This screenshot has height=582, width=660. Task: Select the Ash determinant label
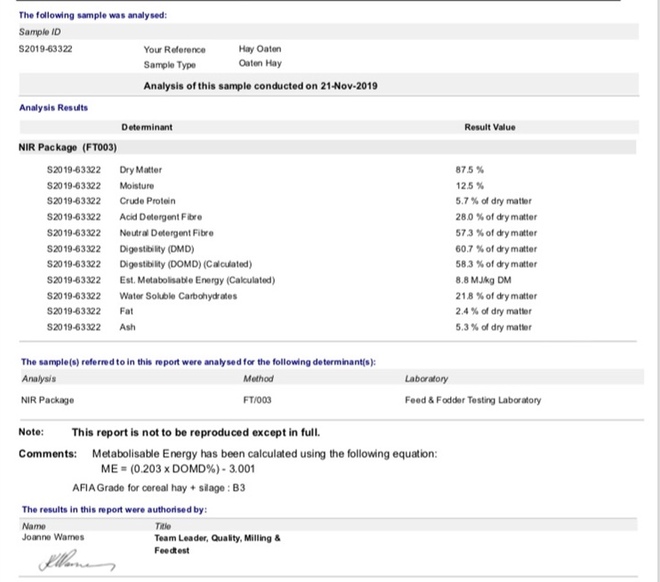(x=127, y=327)
